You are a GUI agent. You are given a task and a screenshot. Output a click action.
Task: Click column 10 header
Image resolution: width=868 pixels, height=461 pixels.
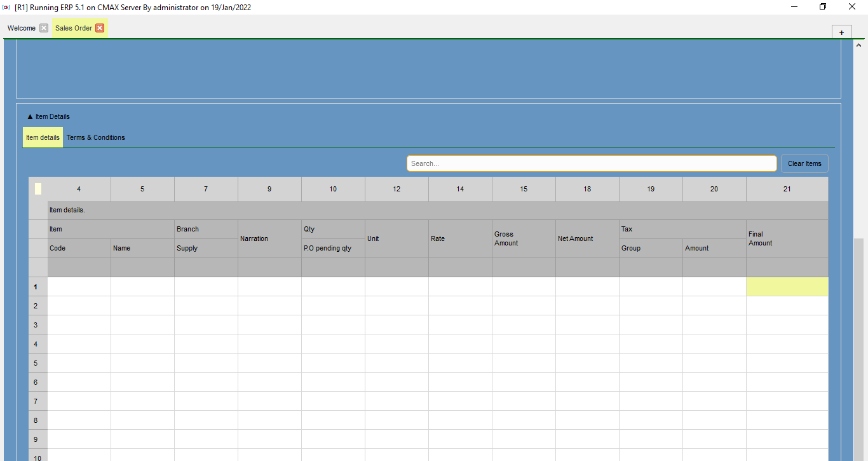coord(333,189)
